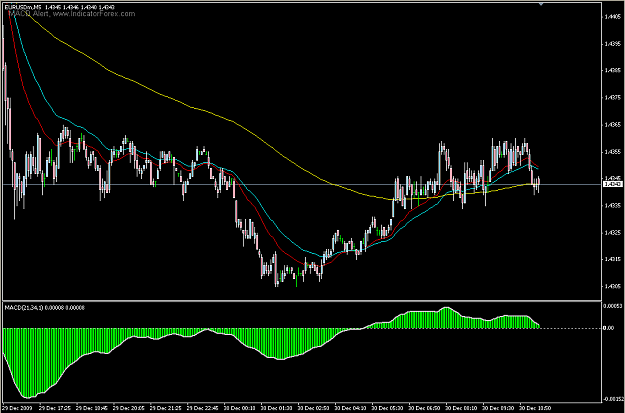Click the 30 Dec 10:50 time axis label
Viewport: 625px width, 413px height.
[x=533, y=408]
